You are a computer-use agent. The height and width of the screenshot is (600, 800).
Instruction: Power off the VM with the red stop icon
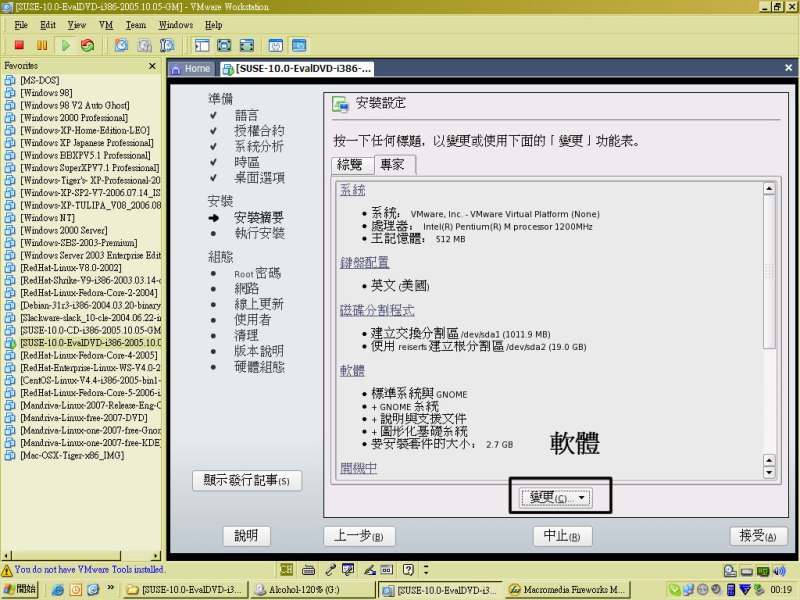coord(19,45)
